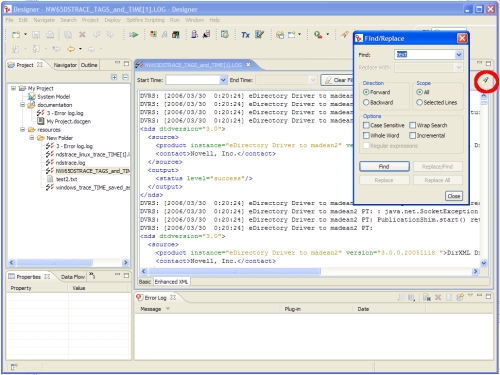500x375 pixels.
Task: Click the Save toolbar icon
Action: (36, 35)
